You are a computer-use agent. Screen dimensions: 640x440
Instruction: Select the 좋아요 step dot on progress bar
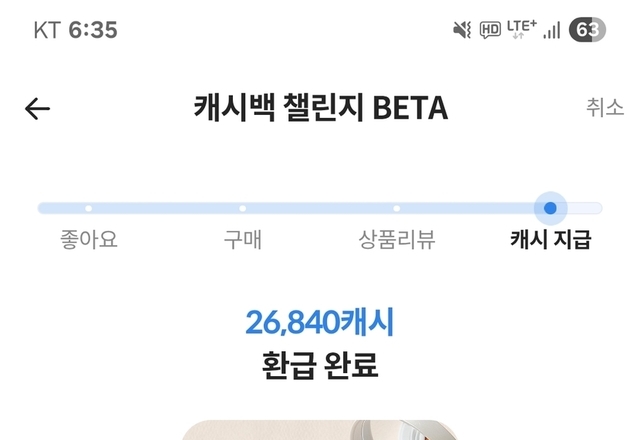(89, 208)
